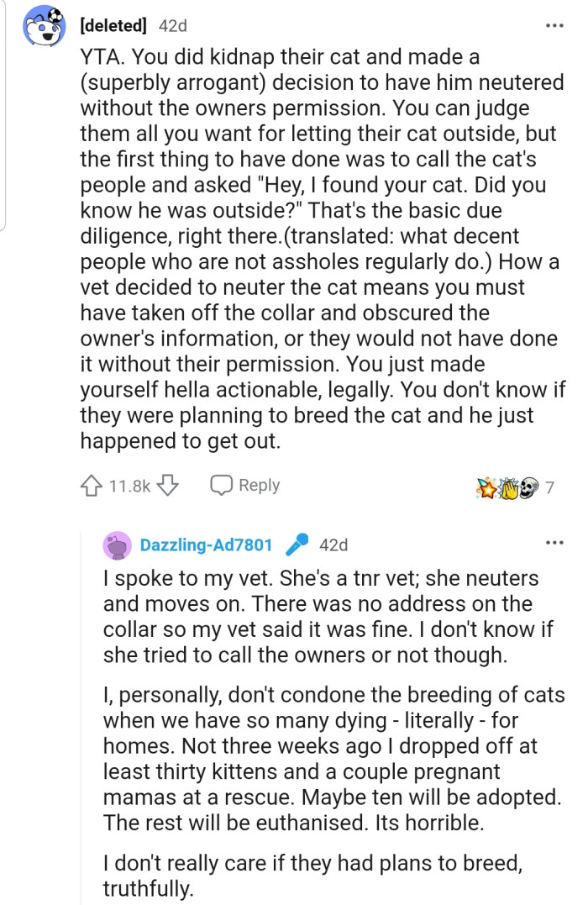Viewport: 588px width, 905px height.
Task: Tap the reply text about the tnr vet
Action: pos(321,618)
